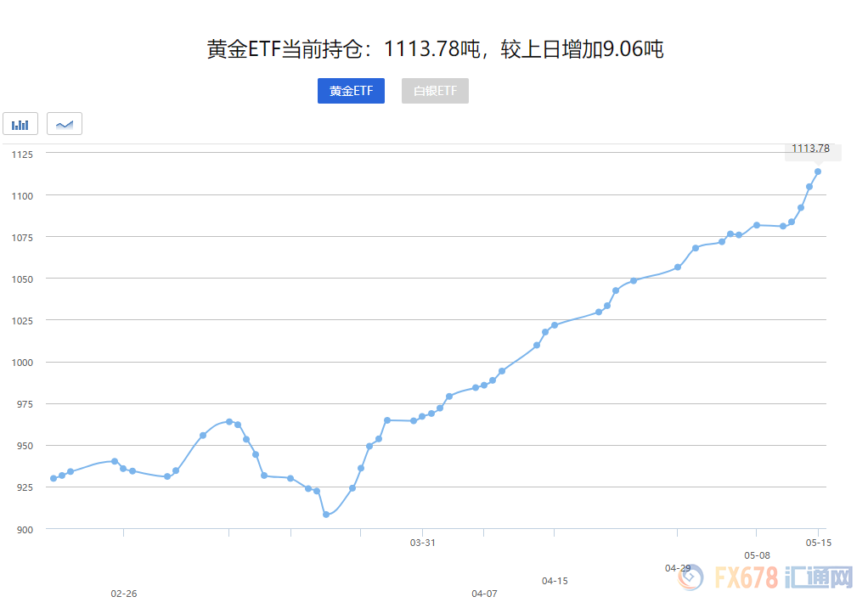Viewport: 868px width, 608px height.
Task: Click the 05-15 date axis label
Action: pos(818,542)
